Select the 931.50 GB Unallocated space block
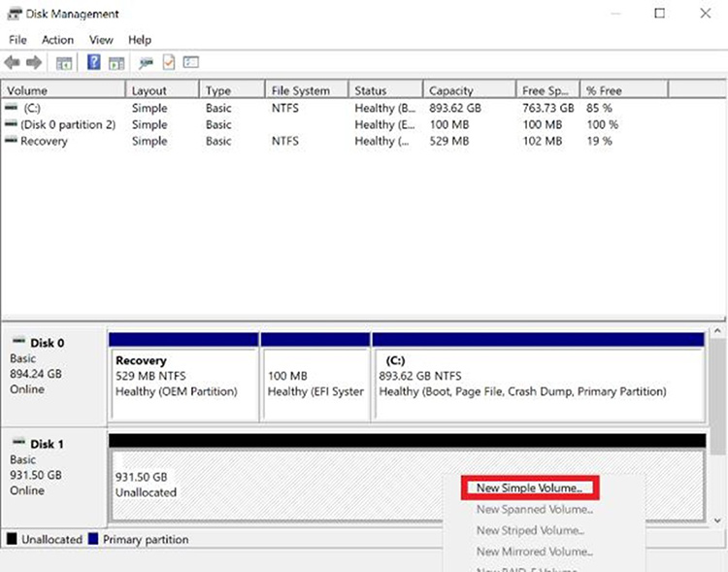 (x=408, y=478)
